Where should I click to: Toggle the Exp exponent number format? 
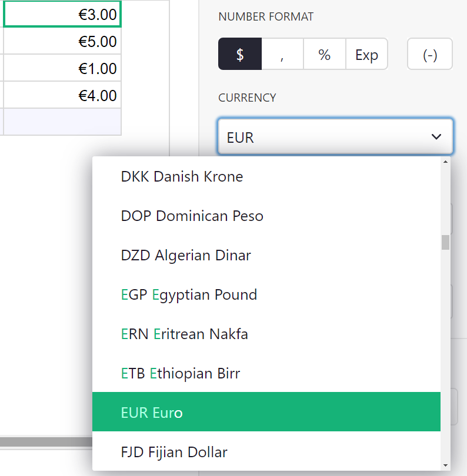pyautogui.click(x=366, y=55)
